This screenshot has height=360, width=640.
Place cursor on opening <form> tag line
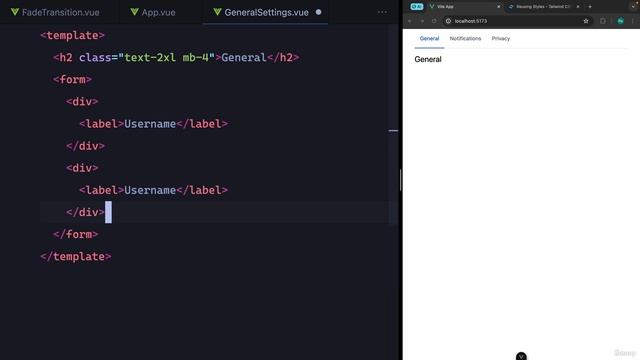(x=72, y=80)
